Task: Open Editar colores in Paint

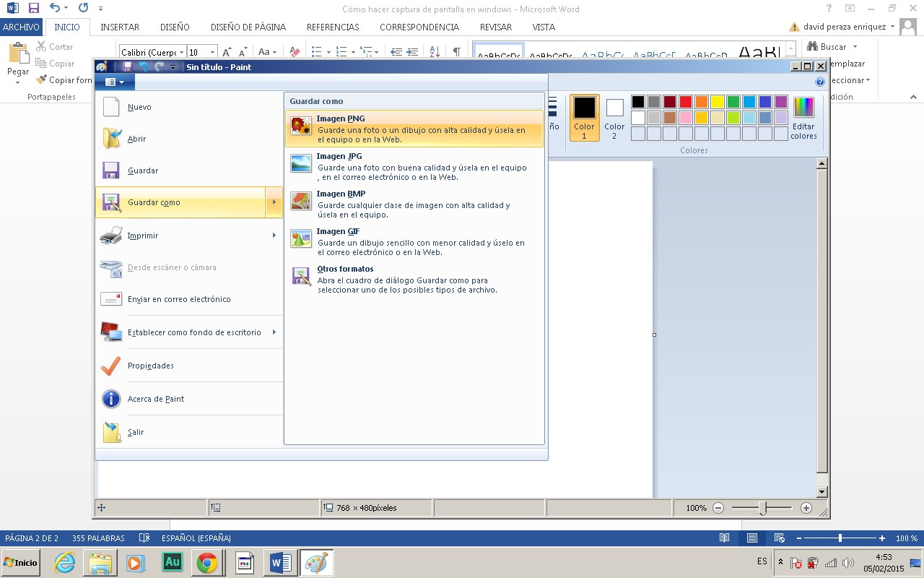Action: pyautogui.click(x=803, y=118)
